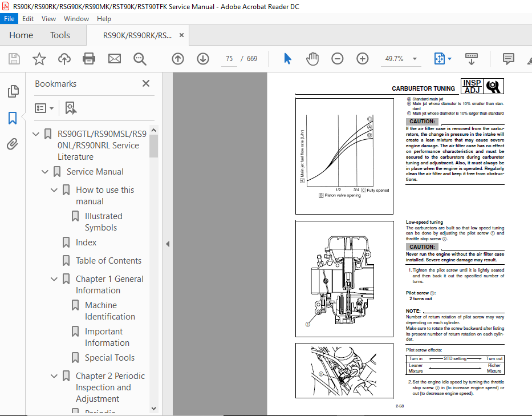The width and height of the screenshot is (532, 416).
Task: Collapse the Service Manual bookmark
Action: click(45, 172)
